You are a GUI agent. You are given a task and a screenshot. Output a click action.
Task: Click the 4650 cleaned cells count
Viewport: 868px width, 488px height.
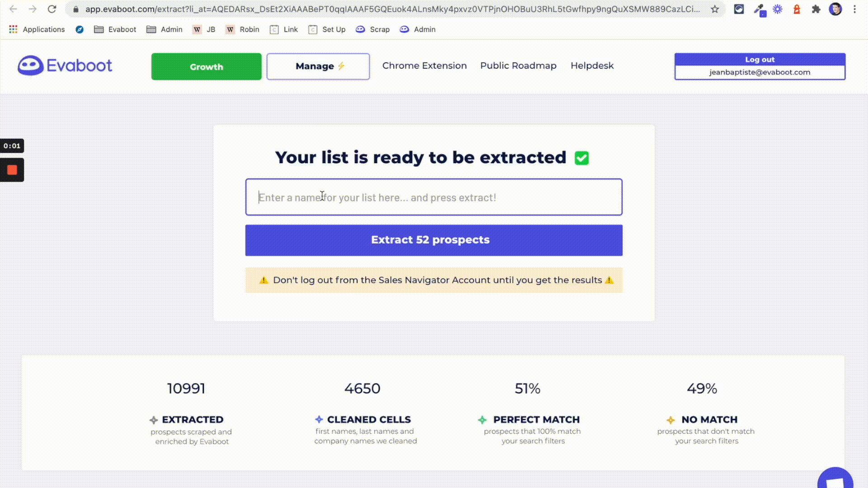[x=362, y=389]
